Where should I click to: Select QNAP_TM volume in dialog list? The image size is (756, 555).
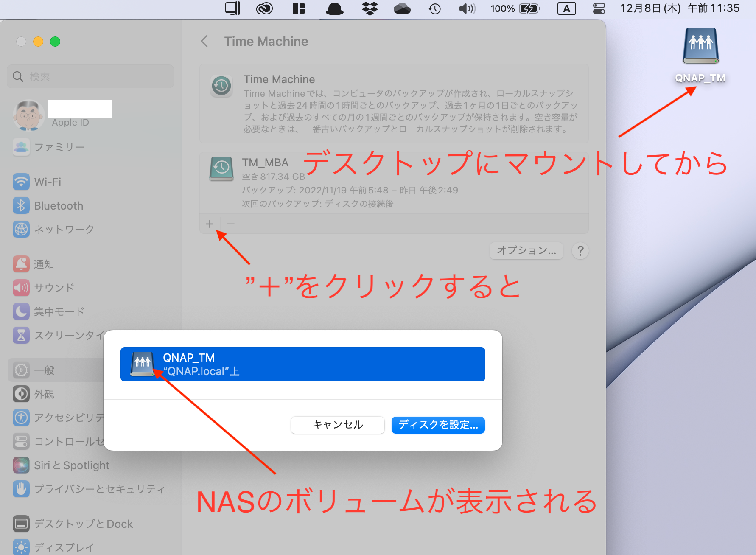click(x=303, y=364)
